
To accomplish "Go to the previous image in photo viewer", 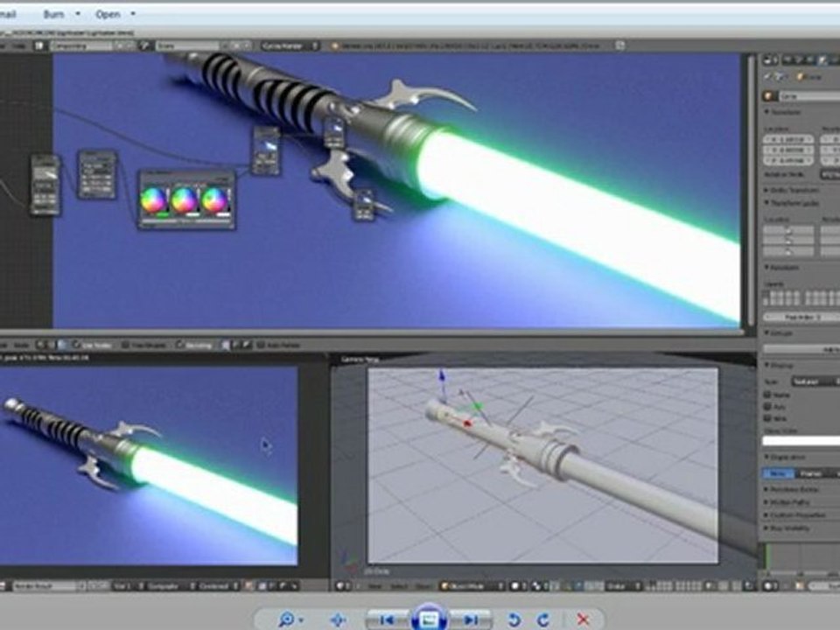I will (386, 619).
